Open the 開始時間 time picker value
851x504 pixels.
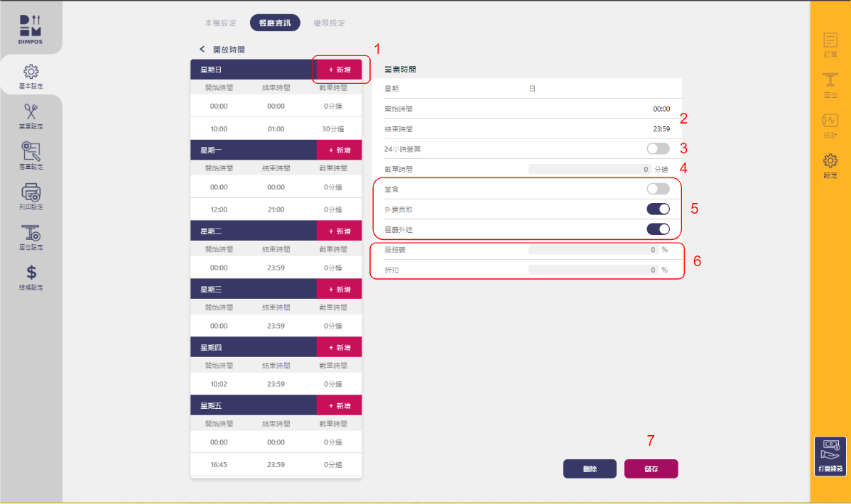click(x=661, y=109)
